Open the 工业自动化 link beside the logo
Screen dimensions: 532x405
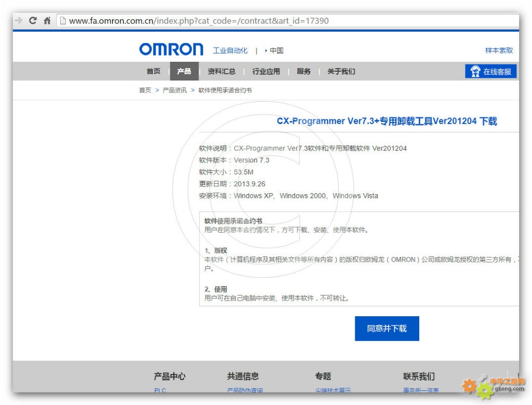click(230, 50)
